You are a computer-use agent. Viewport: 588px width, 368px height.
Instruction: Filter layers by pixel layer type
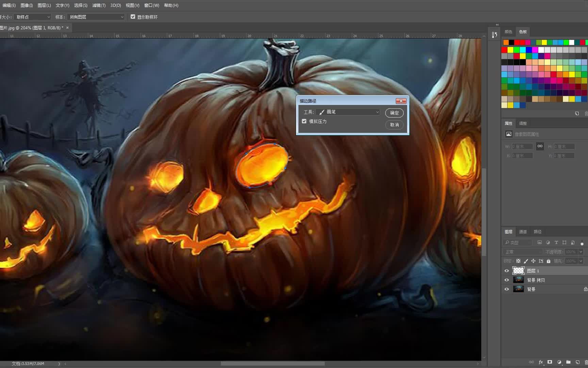tap(540, 243)
